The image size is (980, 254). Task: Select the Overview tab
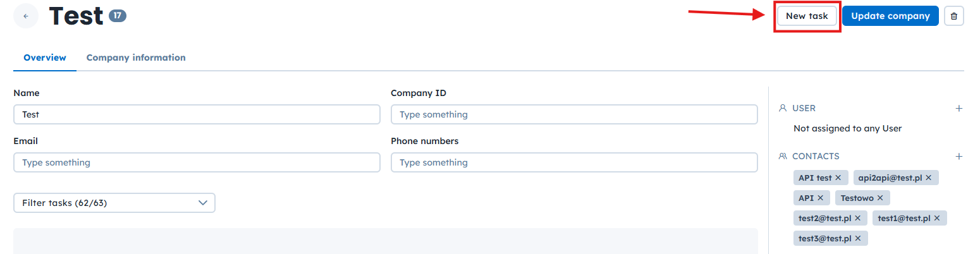click(45, 57)
